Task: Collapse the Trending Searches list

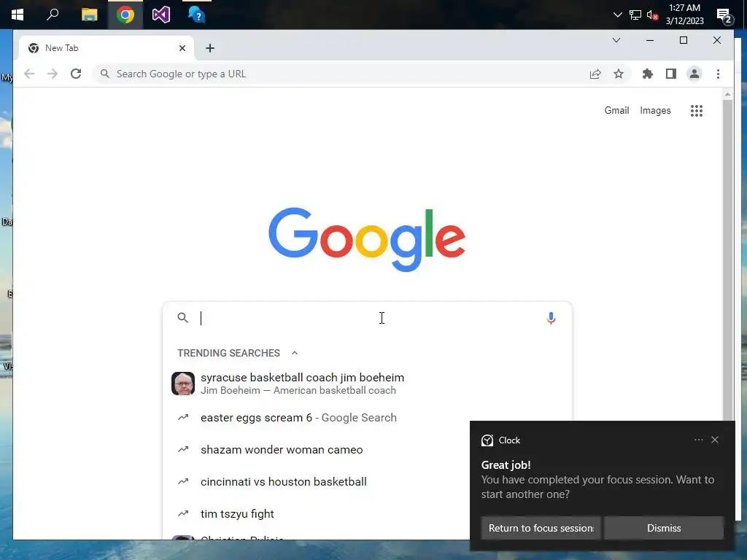Action: pos(295,353)
